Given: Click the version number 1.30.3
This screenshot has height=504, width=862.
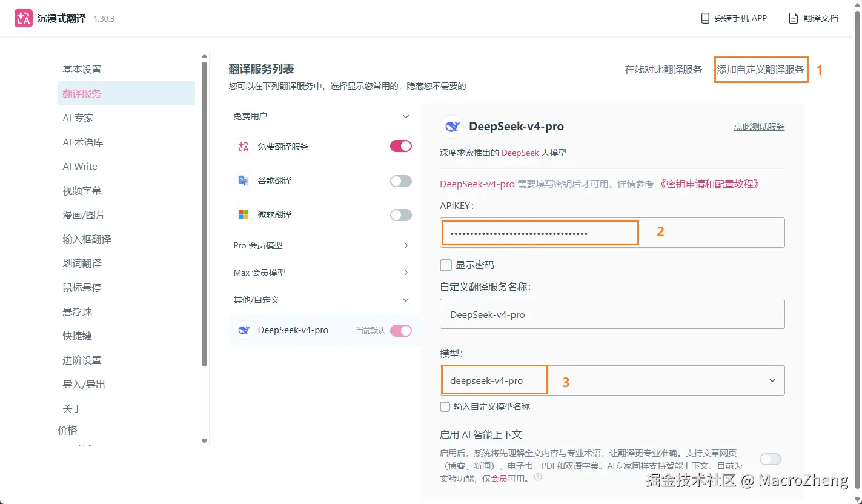Looking at the screenshot, I should coord(104,19).
